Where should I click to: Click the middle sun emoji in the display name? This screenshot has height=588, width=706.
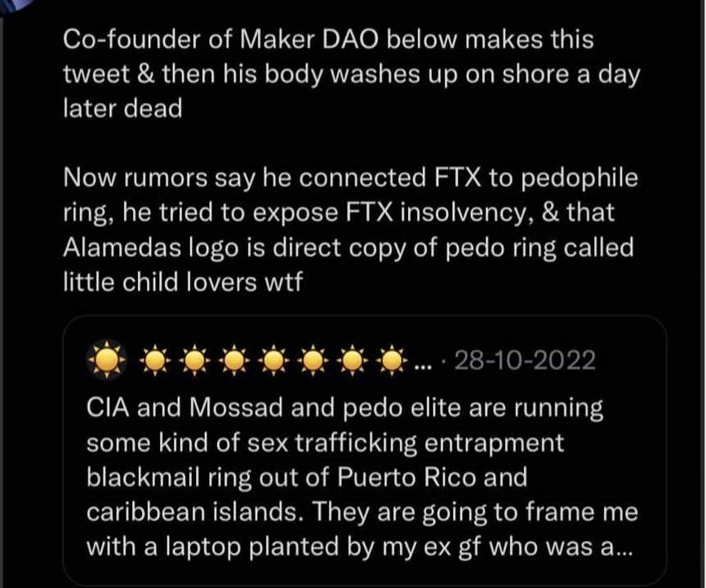pyautogui.click(x=273, y=360)
